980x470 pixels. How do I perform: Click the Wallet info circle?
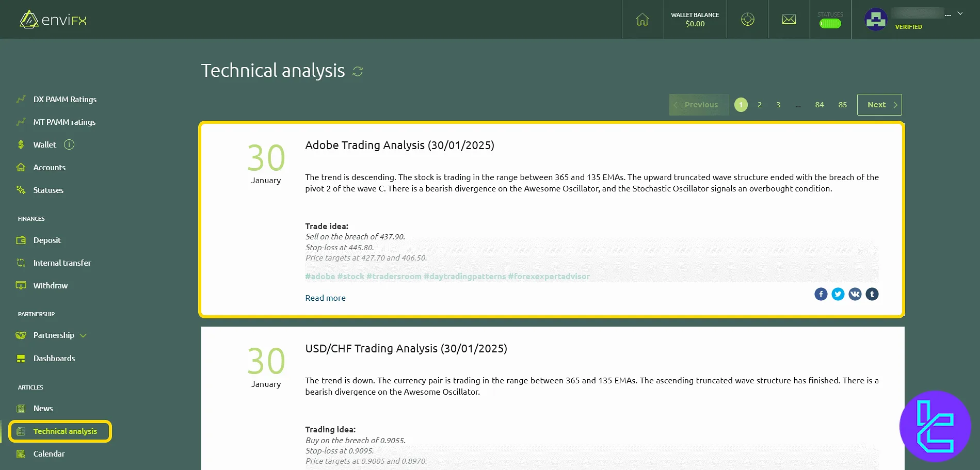[x=69, y=144]
